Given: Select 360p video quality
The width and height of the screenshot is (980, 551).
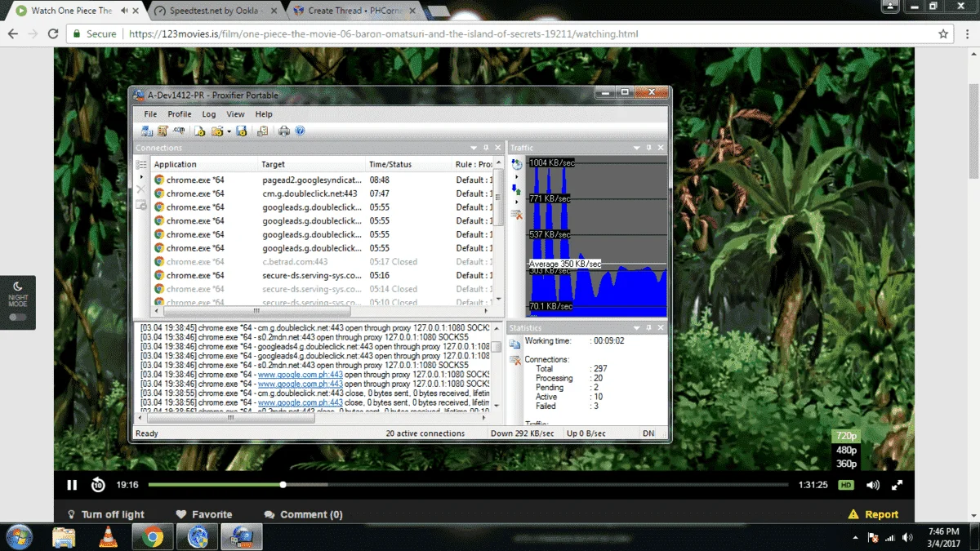Looking at the screenshot, I should (x=846, y=464).
